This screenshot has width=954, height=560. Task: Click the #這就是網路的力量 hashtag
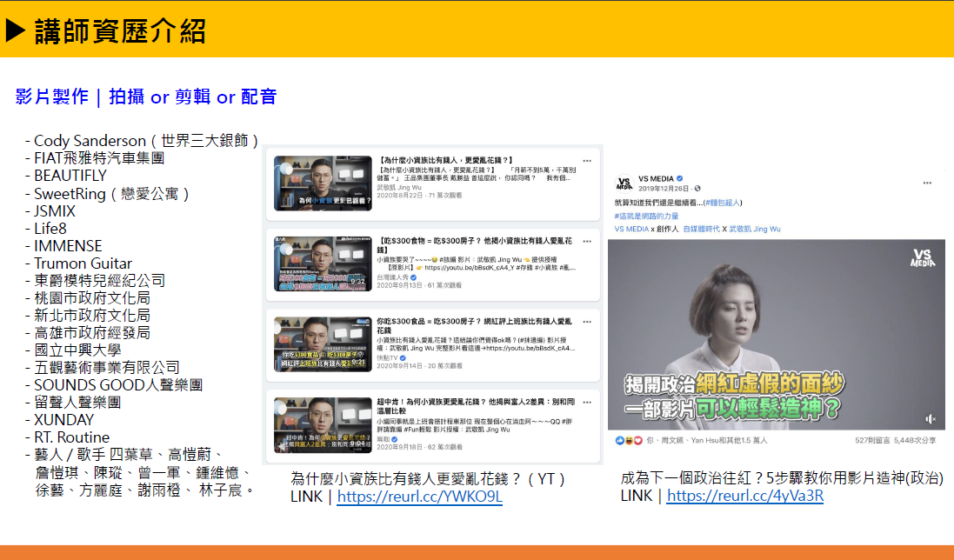(646, 216)
